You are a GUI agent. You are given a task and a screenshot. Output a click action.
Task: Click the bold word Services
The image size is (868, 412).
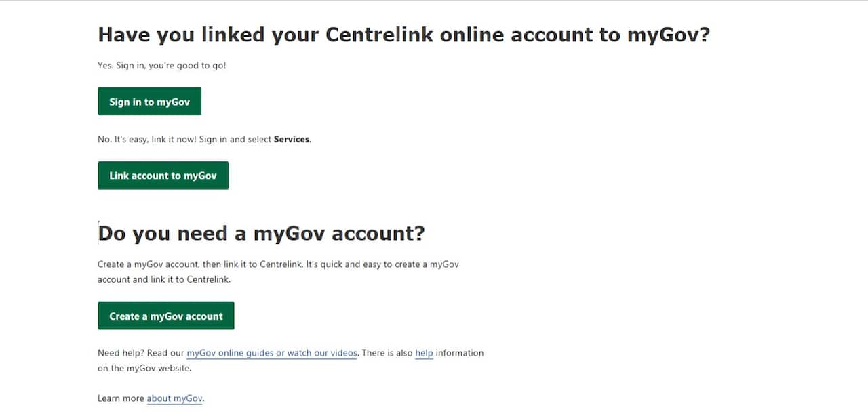click(292, 139)
